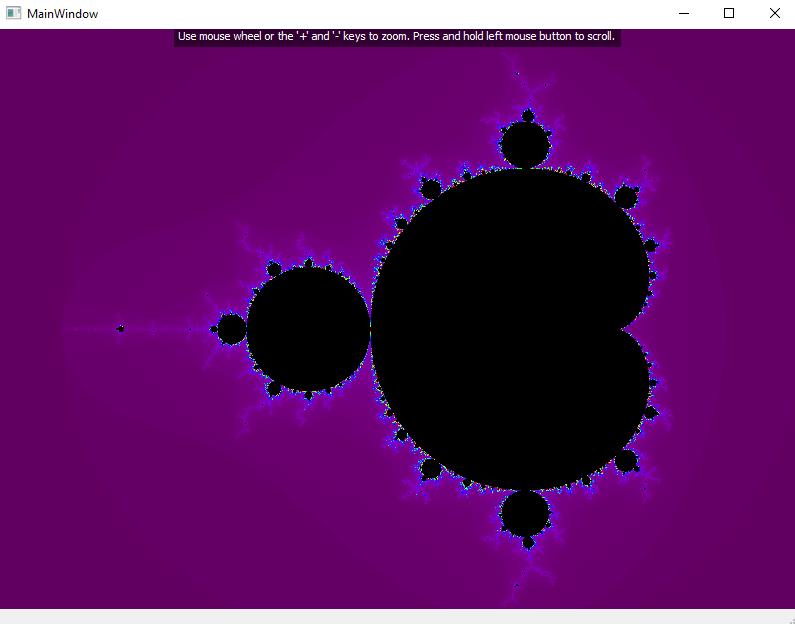Click the small bulb at cardioid's upper right
The image size is (795, 624).
tap(626, 197)
